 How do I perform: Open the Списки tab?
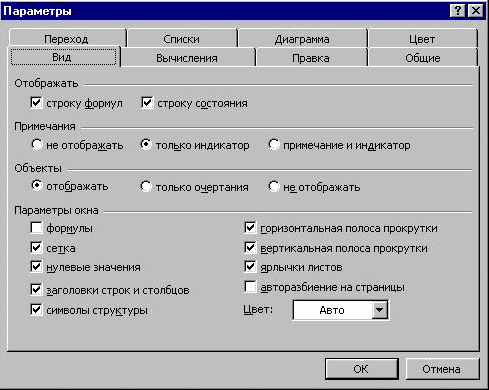point(181,39)
